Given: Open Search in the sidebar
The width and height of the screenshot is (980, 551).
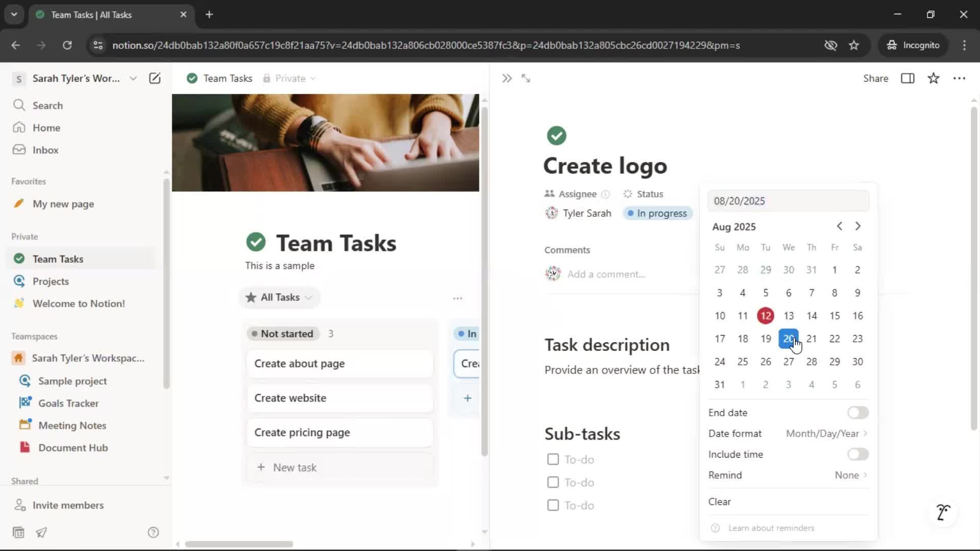Looking at the screenshot, I should pos(47,106).
